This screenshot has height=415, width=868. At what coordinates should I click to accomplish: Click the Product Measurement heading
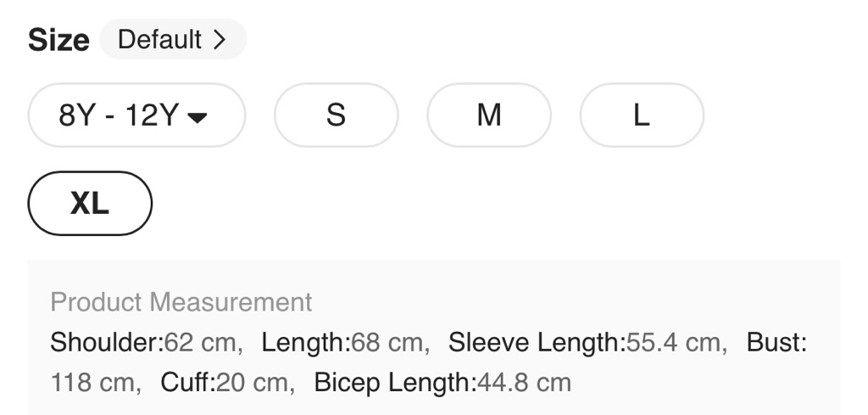tap(181, 302)
